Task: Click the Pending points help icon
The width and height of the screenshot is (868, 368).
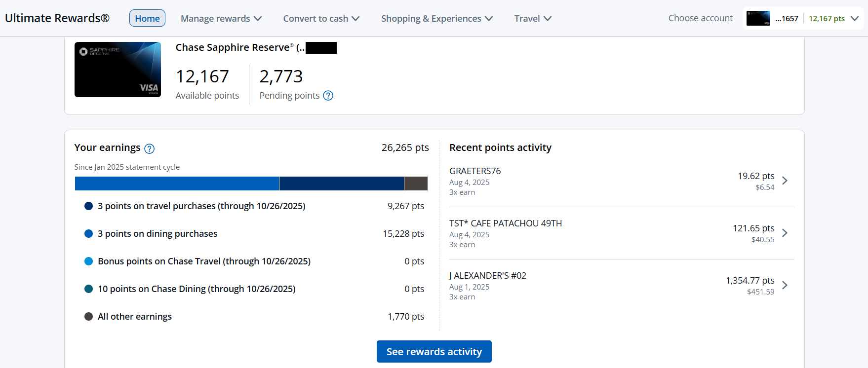Action: click(x=328, y=96)
